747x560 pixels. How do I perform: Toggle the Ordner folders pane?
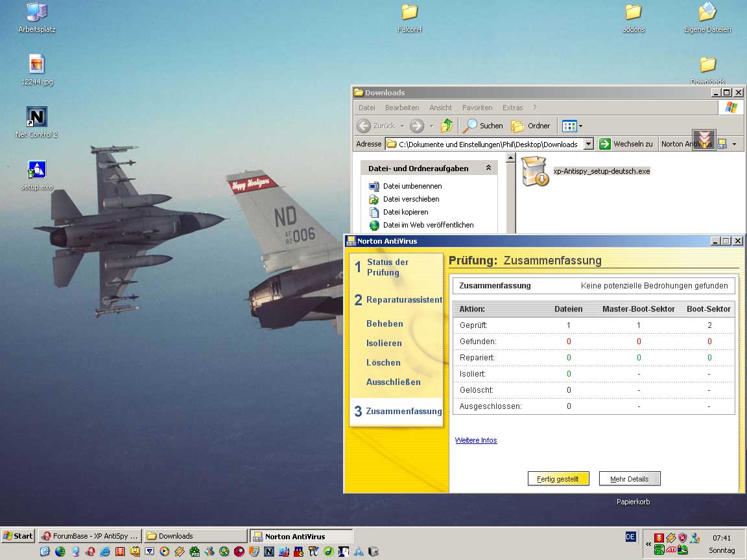[x=530, y=126]
